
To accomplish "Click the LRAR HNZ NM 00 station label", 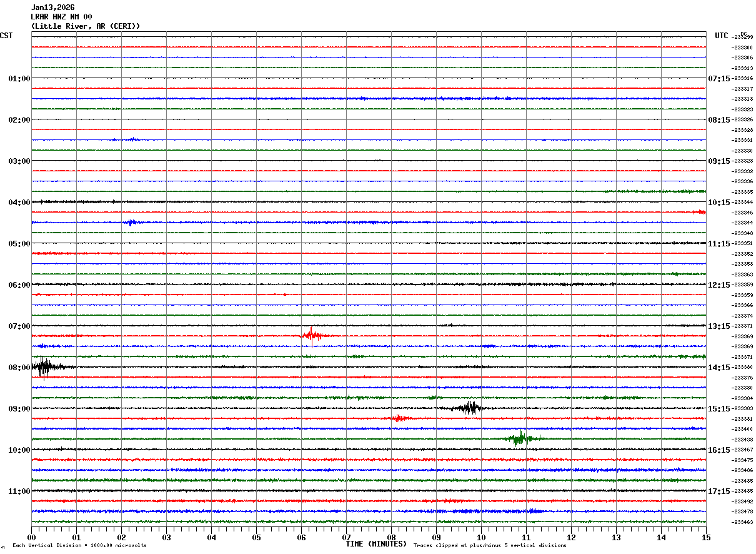I will click(x=61, y=17).
